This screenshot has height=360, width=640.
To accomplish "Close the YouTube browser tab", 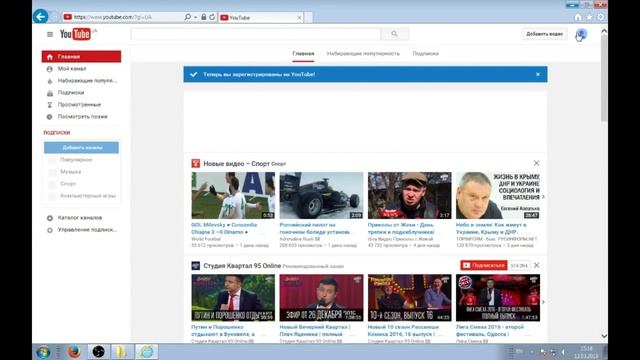I will tap(299, 18).
